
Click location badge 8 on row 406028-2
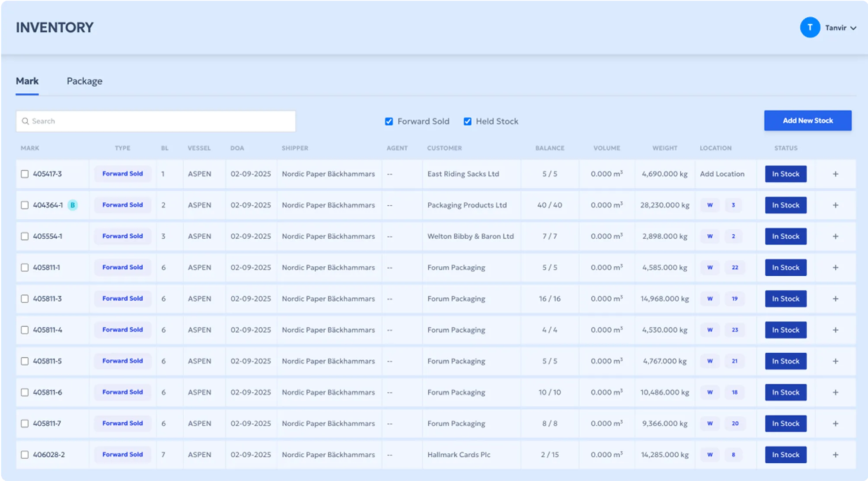(x=733, y=455)
